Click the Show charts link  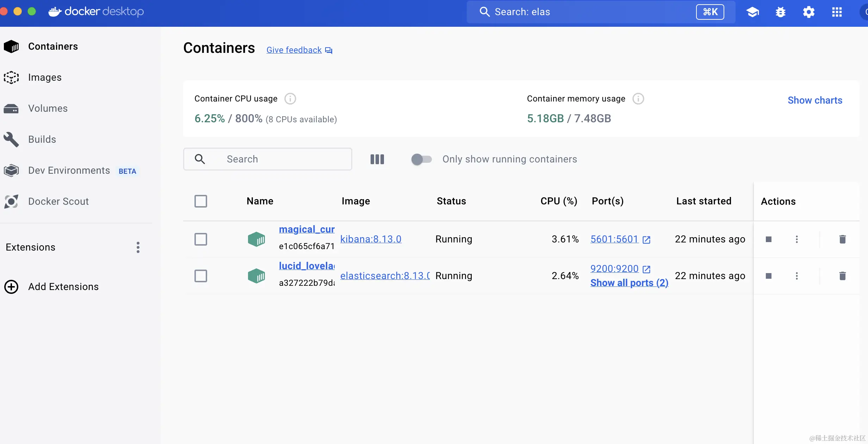coord(815,100)
